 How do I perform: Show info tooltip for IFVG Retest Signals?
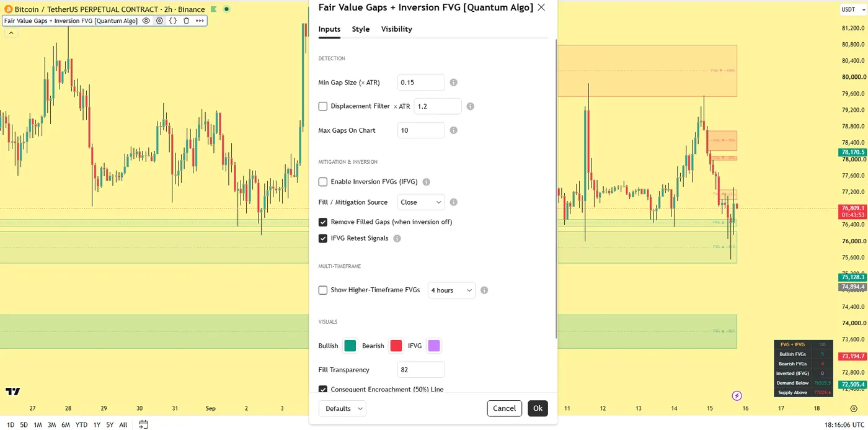coord(397,238)
